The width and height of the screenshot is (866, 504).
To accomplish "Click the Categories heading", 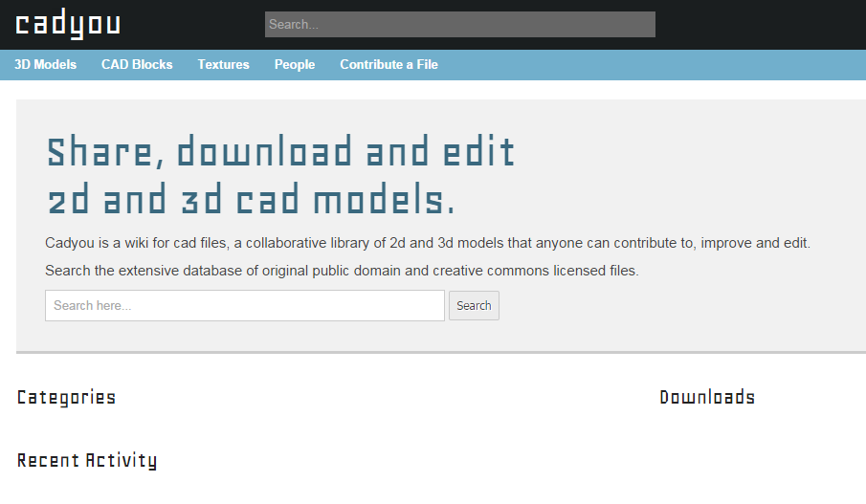I will (66, 398).
